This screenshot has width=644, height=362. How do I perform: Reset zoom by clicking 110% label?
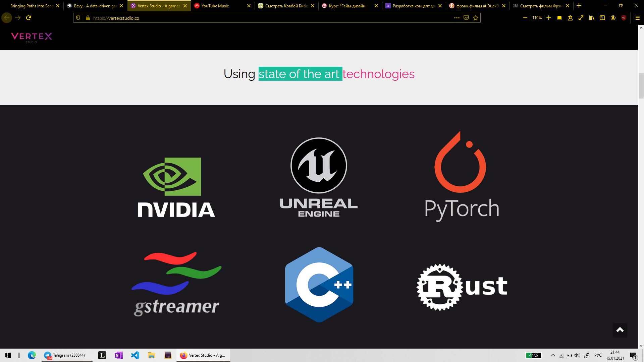click(537, 18)
